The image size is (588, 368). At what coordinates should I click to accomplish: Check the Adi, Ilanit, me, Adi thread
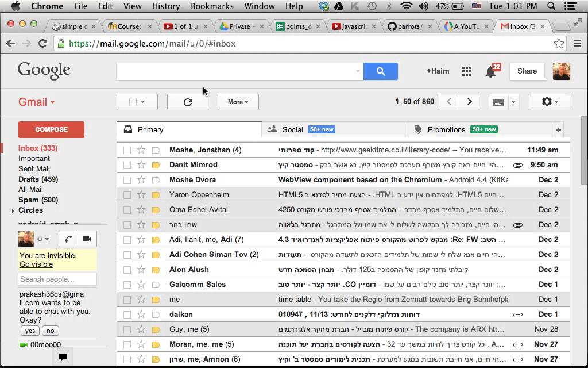coord(127,240)
